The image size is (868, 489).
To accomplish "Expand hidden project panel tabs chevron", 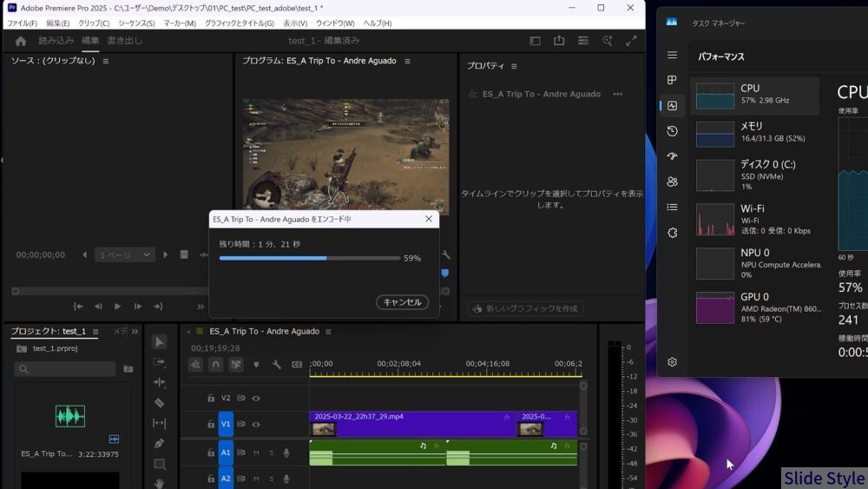I will point(135,331).
